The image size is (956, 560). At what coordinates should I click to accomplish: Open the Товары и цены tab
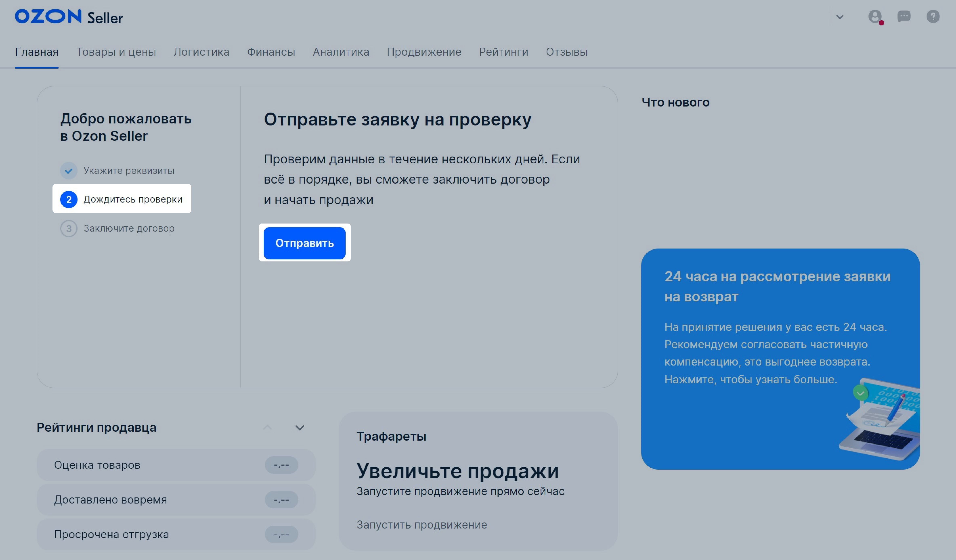[x=116, y=52]
